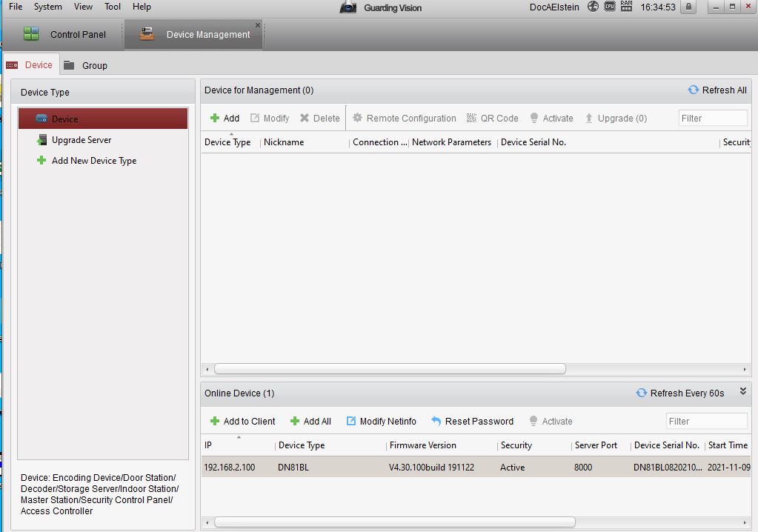
Task: Click the Active security status cell
Action: [x=512, y=468]
